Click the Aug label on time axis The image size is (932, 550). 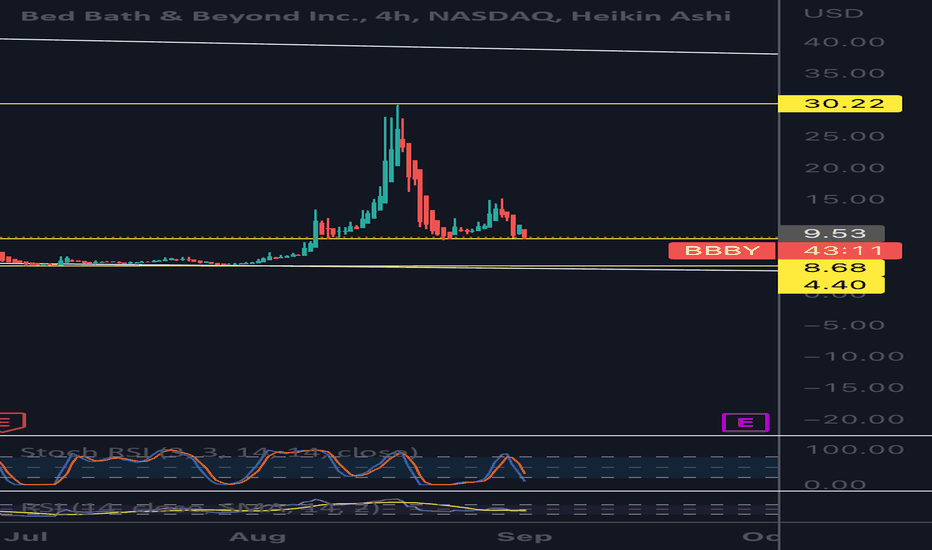pos(257,537)
